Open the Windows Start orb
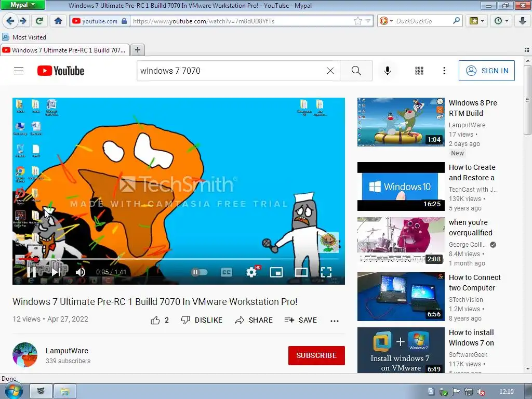The image size is (532, 399). 14,391
